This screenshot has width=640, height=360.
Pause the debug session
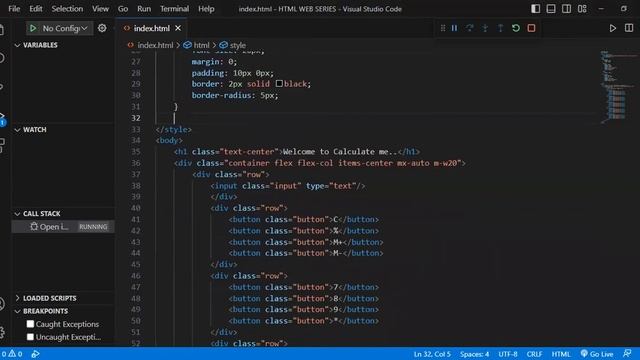tap(454, 28)
